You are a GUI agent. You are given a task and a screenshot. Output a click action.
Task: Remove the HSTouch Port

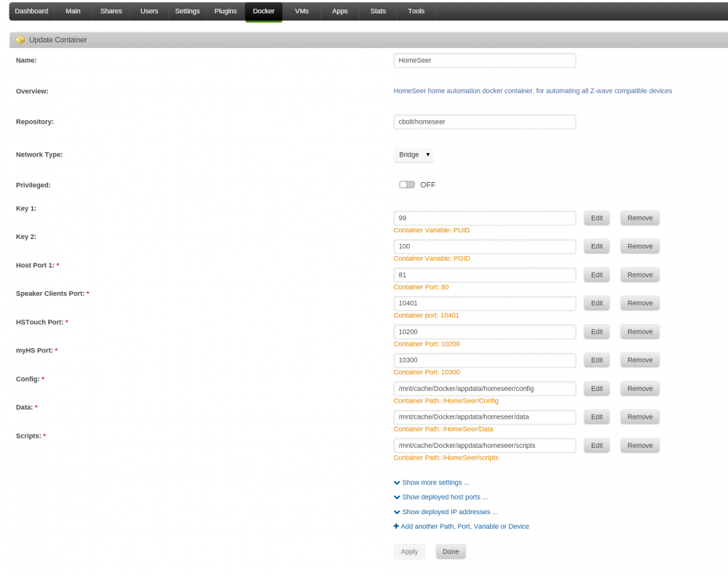[640, 332]
